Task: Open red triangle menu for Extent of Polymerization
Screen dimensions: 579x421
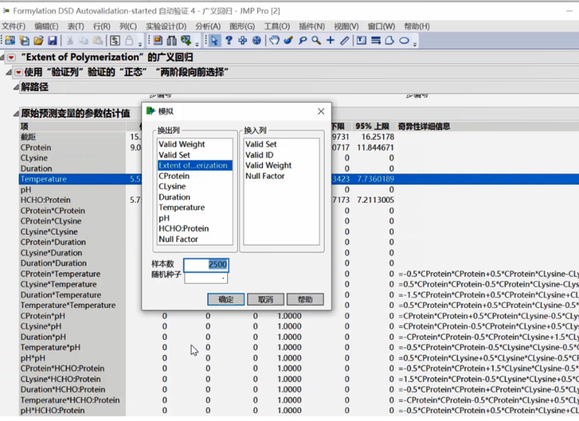Action: [x=11, y=58]
